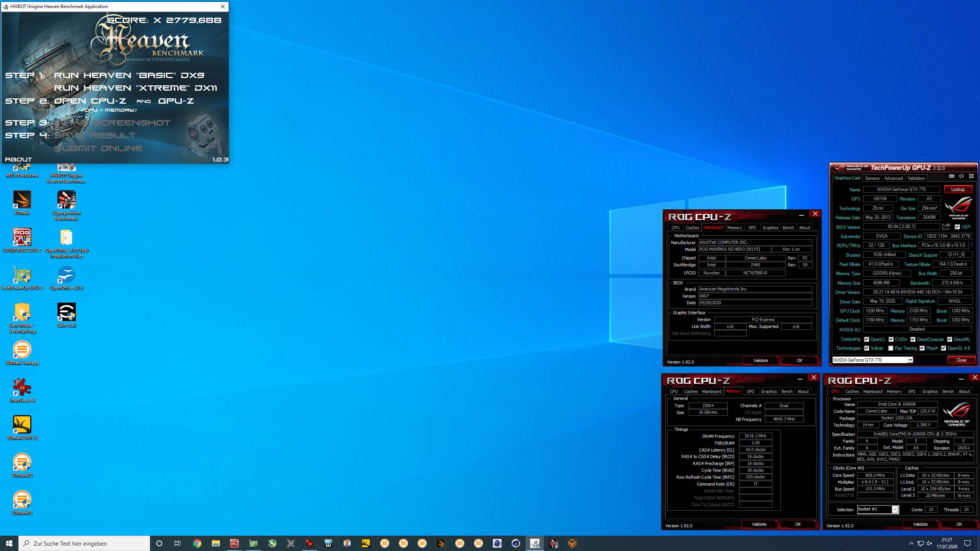Open SPD tab in Mainboard CPU-Z window
Screen dimensions: 980x551
pos(752,228)
